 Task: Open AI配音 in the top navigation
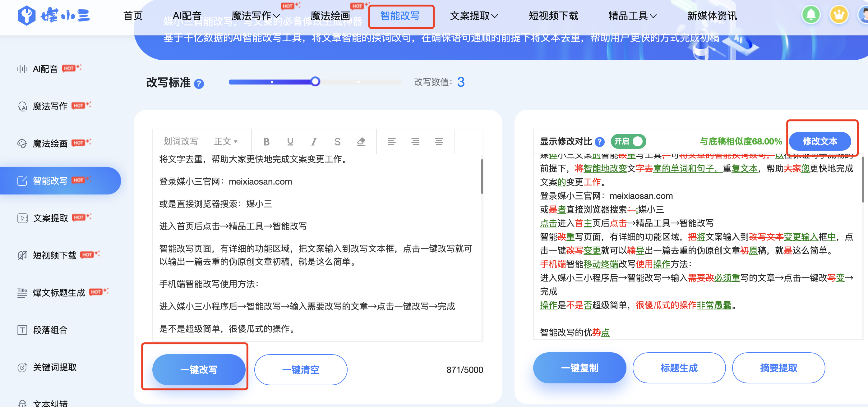coord(187,16)
